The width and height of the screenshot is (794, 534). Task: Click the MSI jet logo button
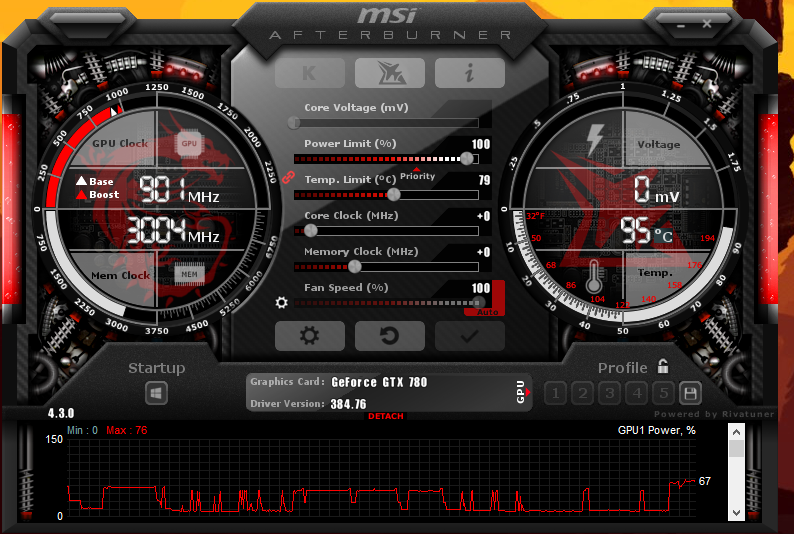(x=390, y=73)
